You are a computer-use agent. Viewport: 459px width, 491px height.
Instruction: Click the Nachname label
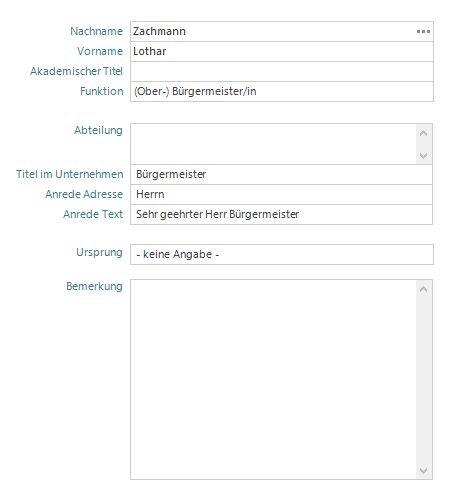(96, 31)
